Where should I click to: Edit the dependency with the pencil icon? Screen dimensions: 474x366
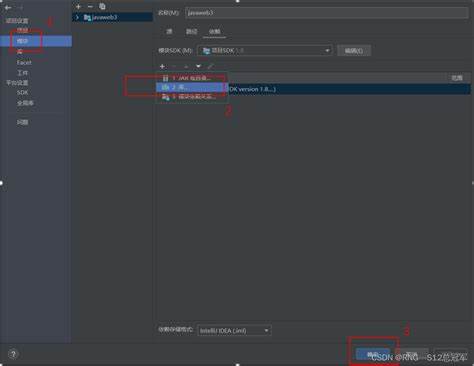210,66
